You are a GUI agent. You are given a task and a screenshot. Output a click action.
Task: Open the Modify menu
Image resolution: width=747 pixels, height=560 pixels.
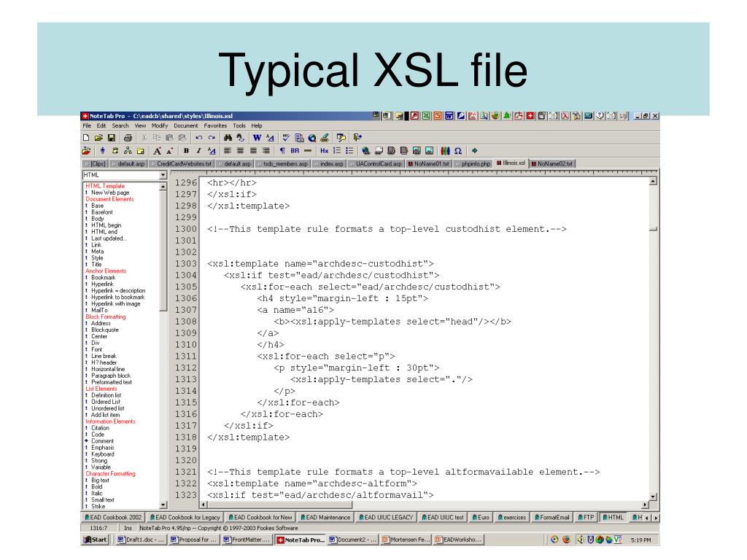160,125
